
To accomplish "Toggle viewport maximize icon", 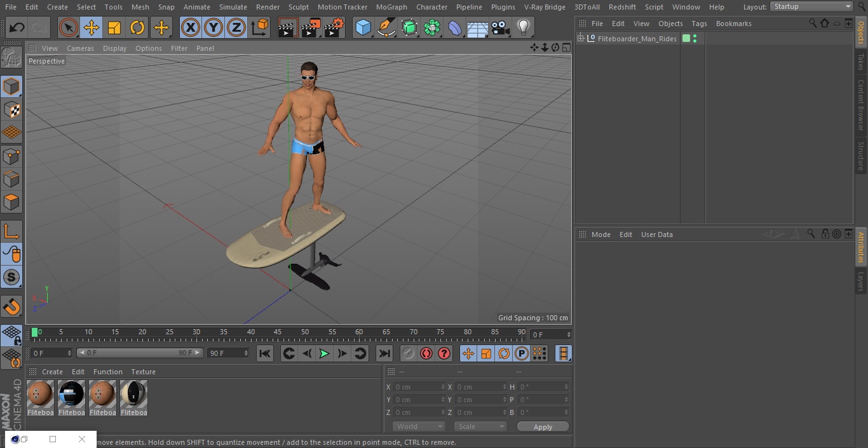I will click(x=566, y=48).
